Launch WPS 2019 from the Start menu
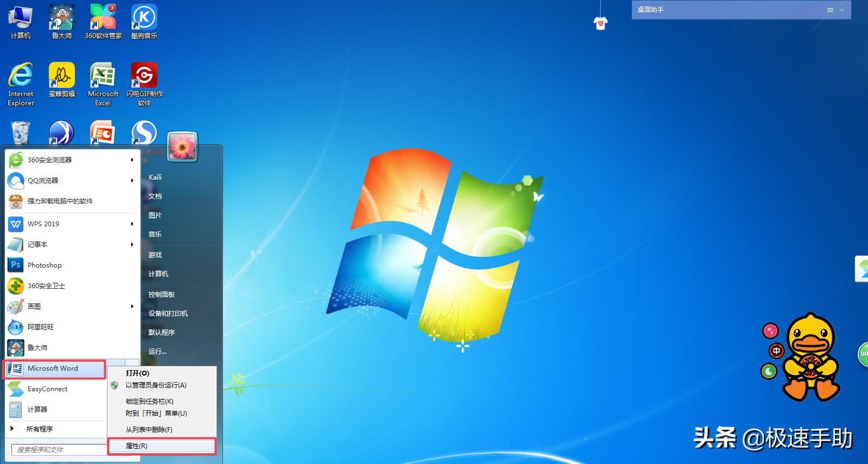 click(x=72, y=224)
